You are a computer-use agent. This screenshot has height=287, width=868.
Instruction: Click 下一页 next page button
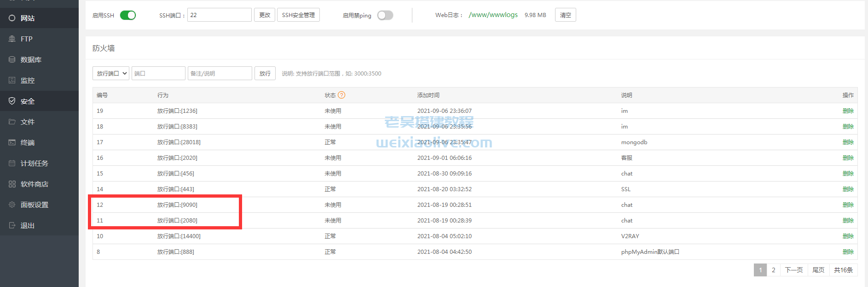tap(794, 270)
